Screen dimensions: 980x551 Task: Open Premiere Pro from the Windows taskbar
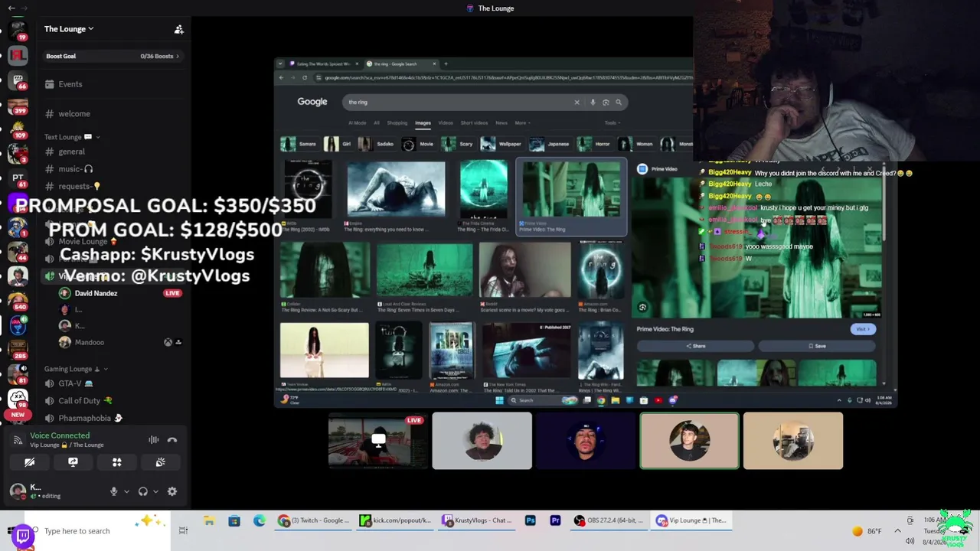(x=555, y=520)
